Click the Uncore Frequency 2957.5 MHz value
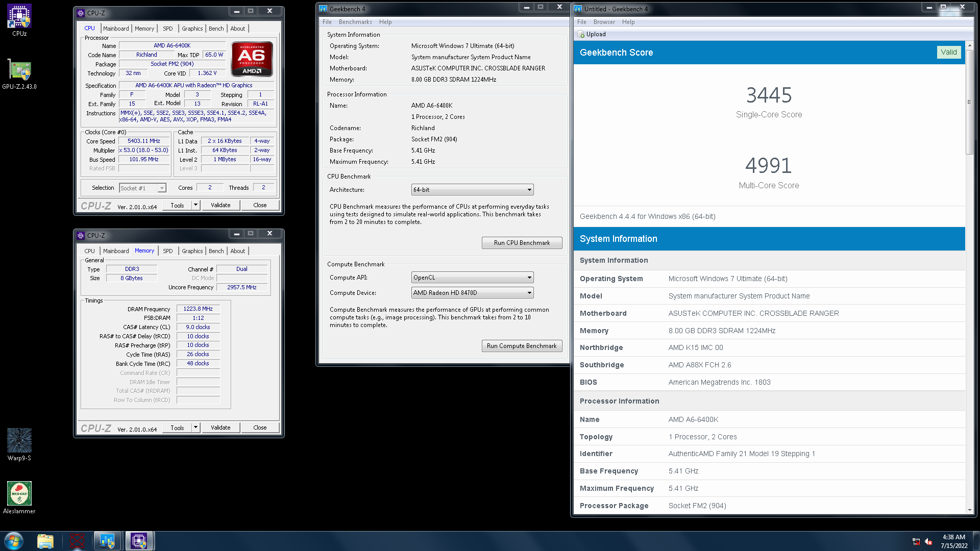The image size is (980, 551). [242, 287]
